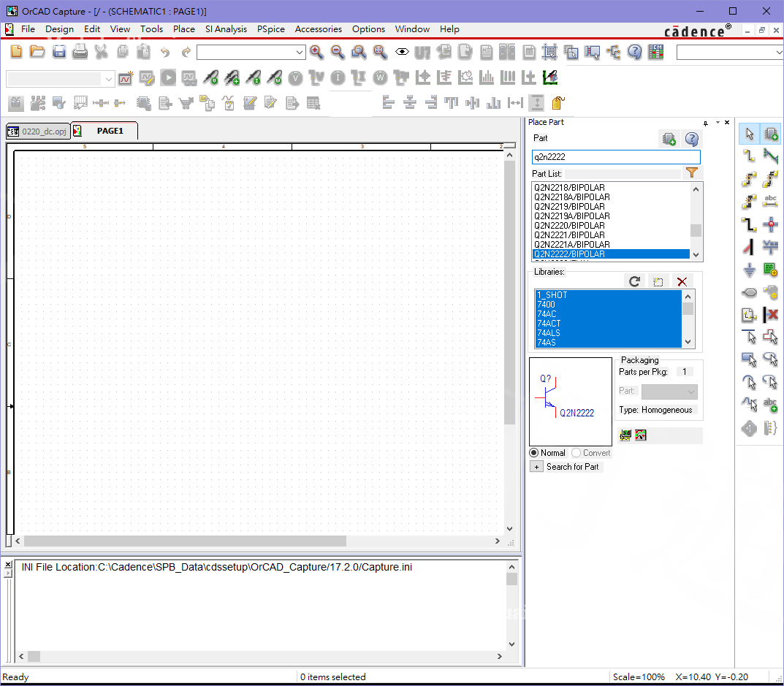Open the Accessories menu

[319, 29]
